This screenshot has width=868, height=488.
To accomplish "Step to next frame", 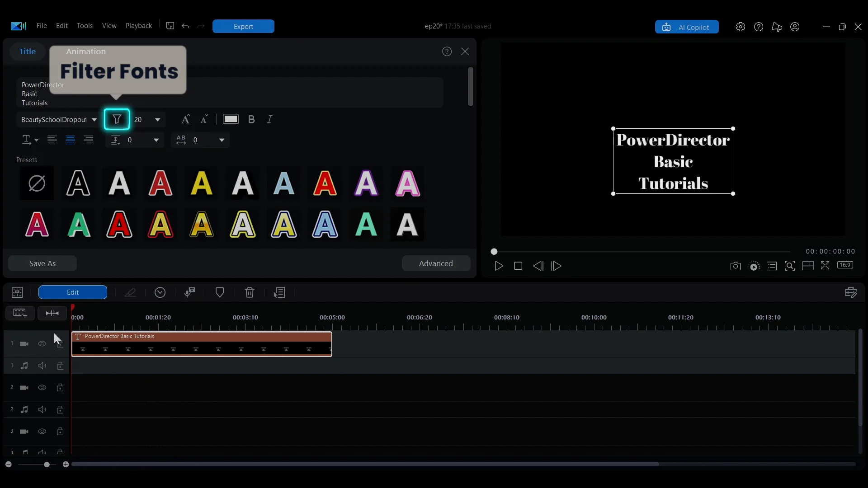I will click(557, 266).
